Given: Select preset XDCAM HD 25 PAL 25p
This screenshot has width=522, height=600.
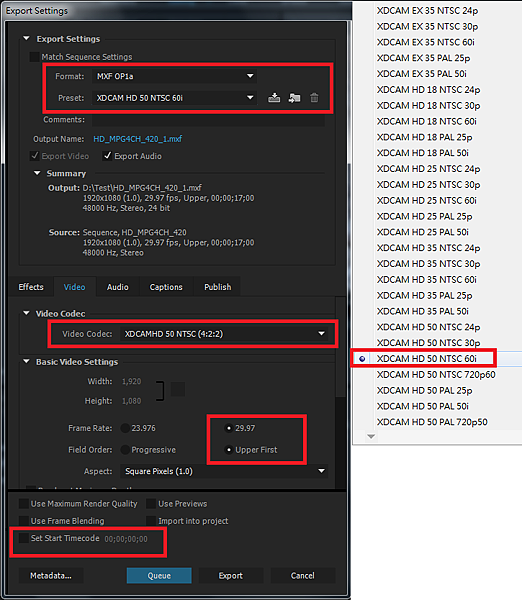Looking at the screenshot, I should pyautogui.click(x=425, y=216).
